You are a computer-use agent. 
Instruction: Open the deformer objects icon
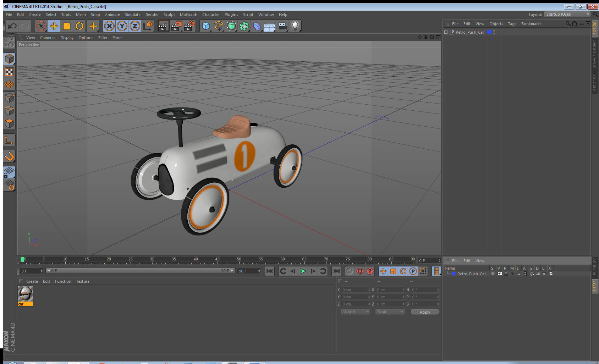(257, 26)
